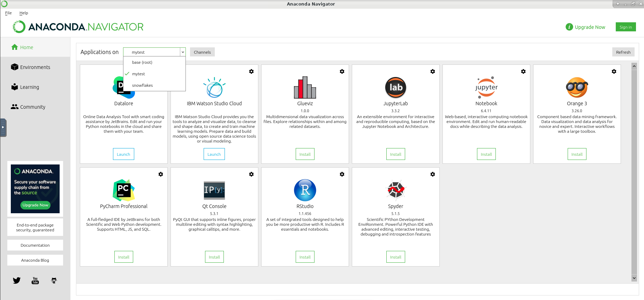Refresh the applications list

click(x=623, y=52)
